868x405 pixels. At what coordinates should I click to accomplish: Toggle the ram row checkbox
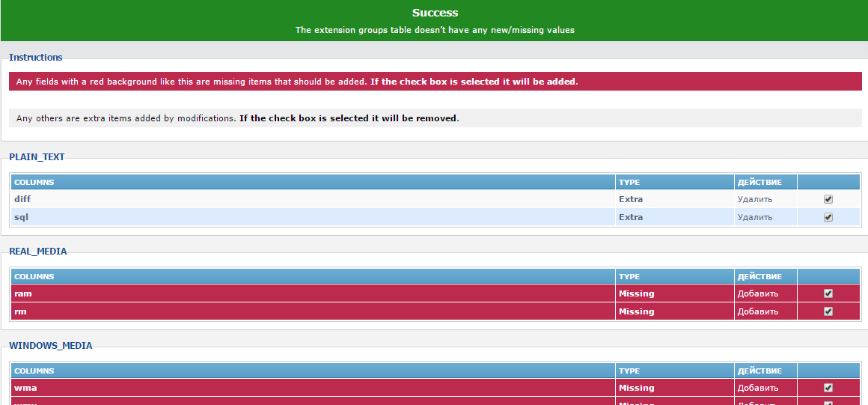click(x=828, y=293)
